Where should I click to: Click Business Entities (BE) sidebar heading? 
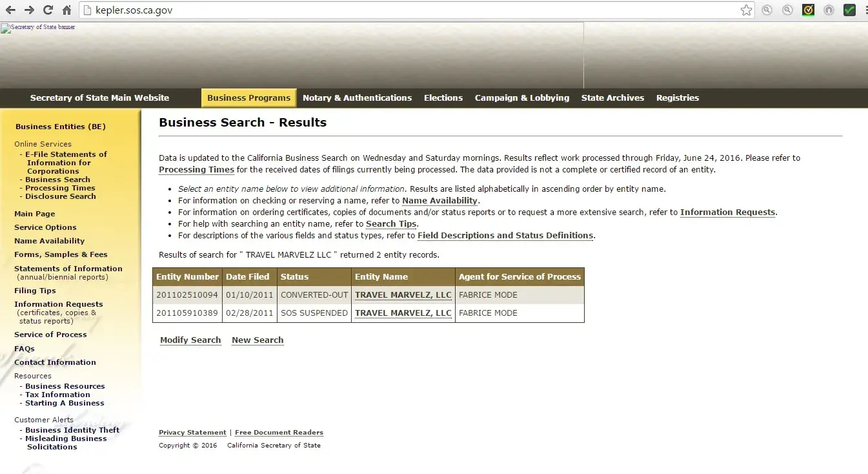tap(61, 127)
